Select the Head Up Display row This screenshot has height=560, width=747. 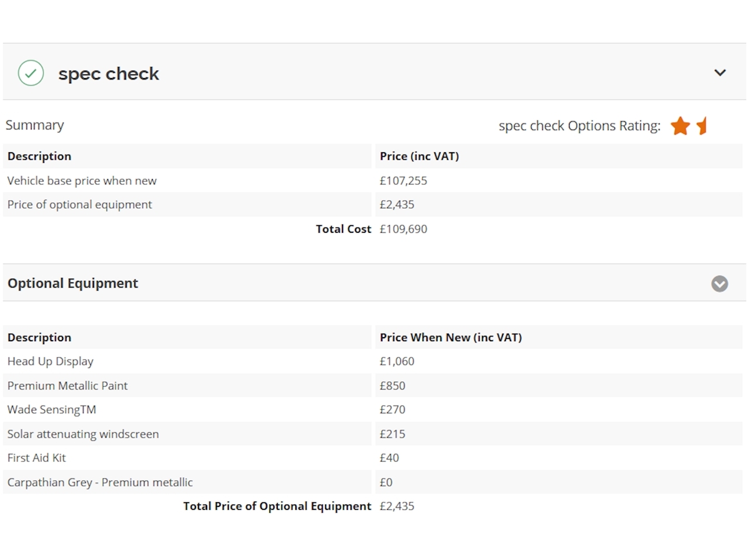[373, 361]
